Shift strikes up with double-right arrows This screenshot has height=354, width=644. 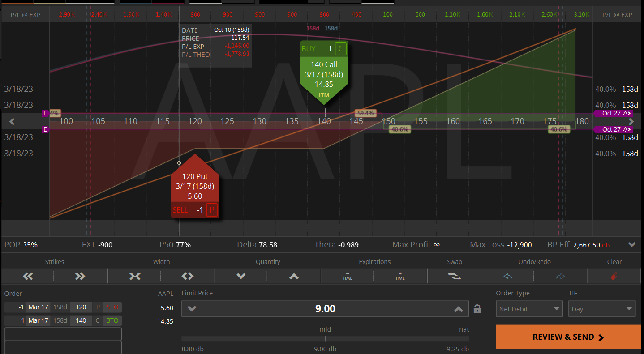point(80,276)
